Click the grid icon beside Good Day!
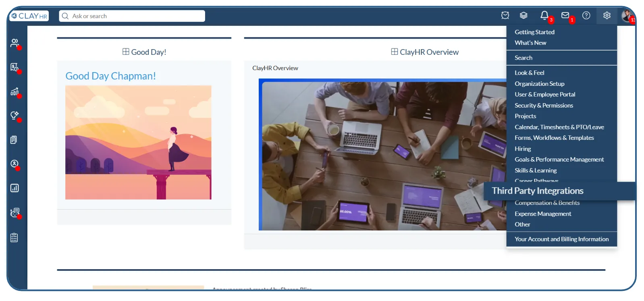 tap(126, 52)
